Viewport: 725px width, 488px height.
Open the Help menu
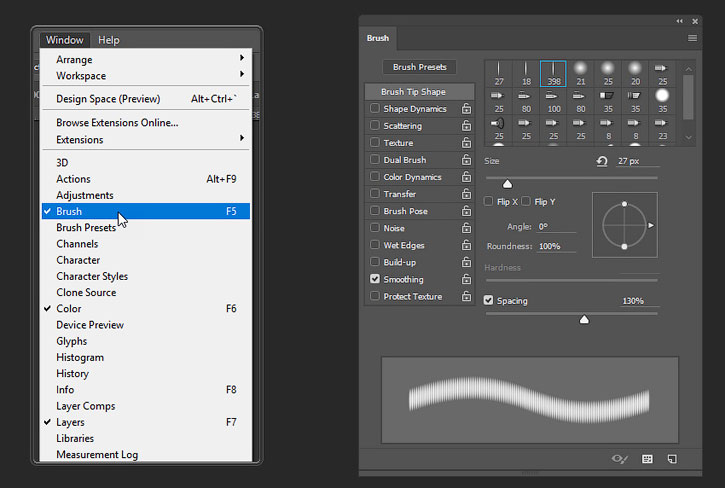pyautogui.click(x=109, y=40)
